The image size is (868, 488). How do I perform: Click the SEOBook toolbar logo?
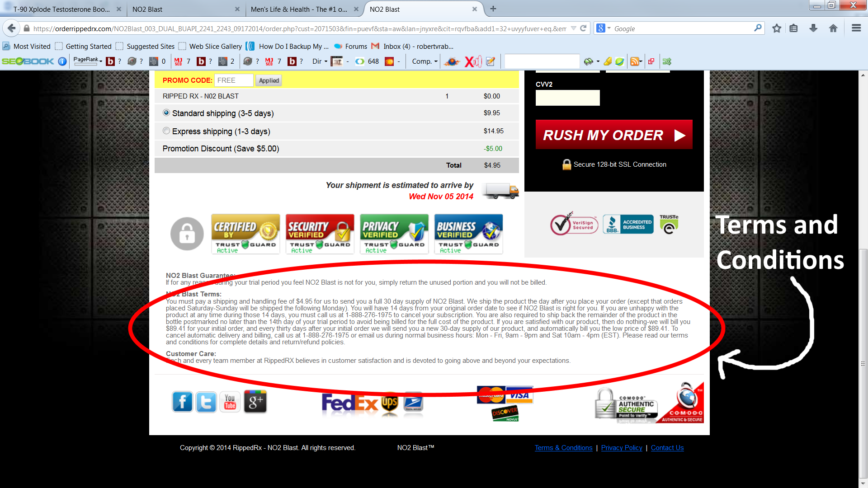click(28, 61)
